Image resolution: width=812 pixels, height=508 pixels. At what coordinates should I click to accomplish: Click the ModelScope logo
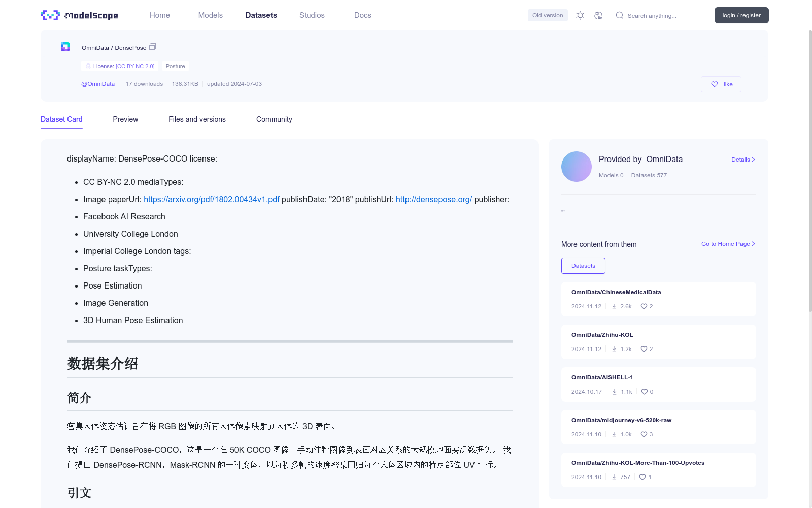79,15
